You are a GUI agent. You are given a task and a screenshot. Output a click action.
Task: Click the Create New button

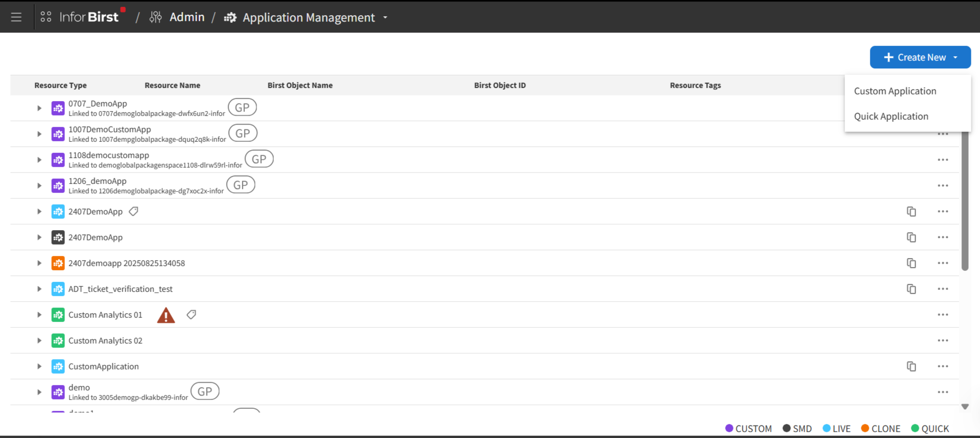(920, 57)
